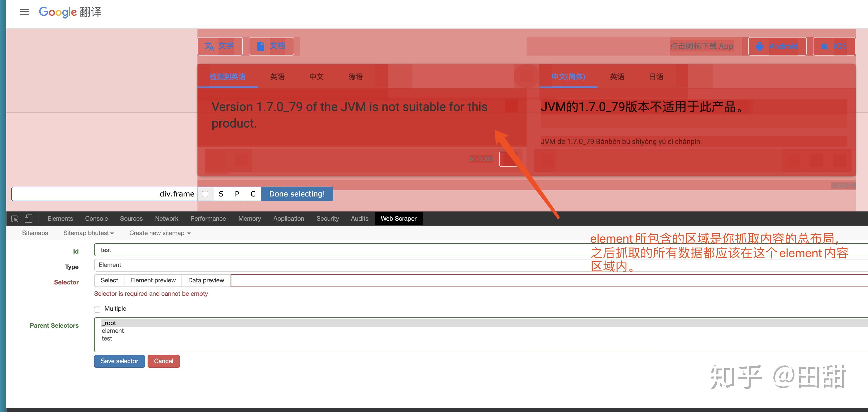This screenshot has width=868, height=412.
Task: Check the box next to div.frame selector
Action: (x=205, y=194)
